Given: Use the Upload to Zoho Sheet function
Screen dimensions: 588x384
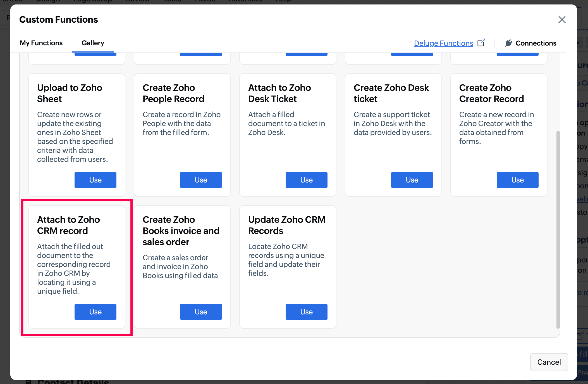Looking at the screenshot, I should click(x=95, y=180).
